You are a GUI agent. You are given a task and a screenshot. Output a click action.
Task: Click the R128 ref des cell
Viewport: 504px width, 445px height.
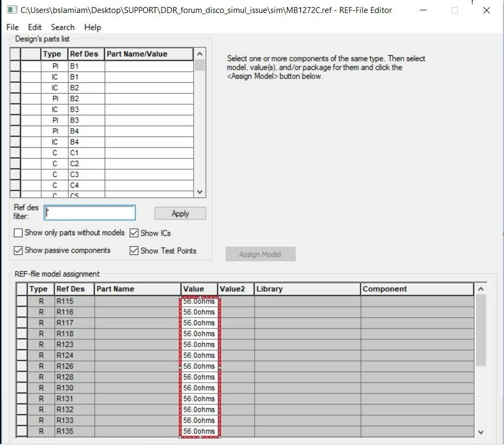74,377
